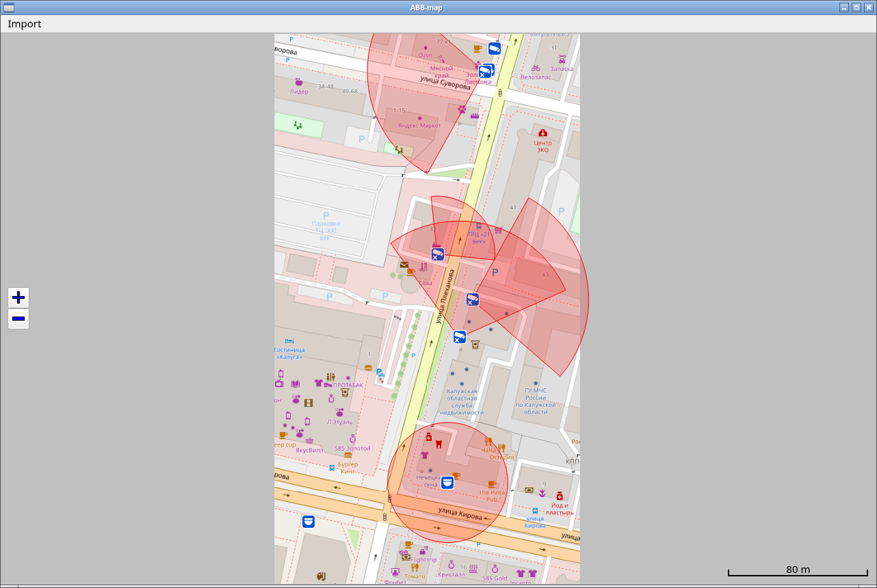
Task: Click the Остерия restaurant label
Action: coord(501,457)
